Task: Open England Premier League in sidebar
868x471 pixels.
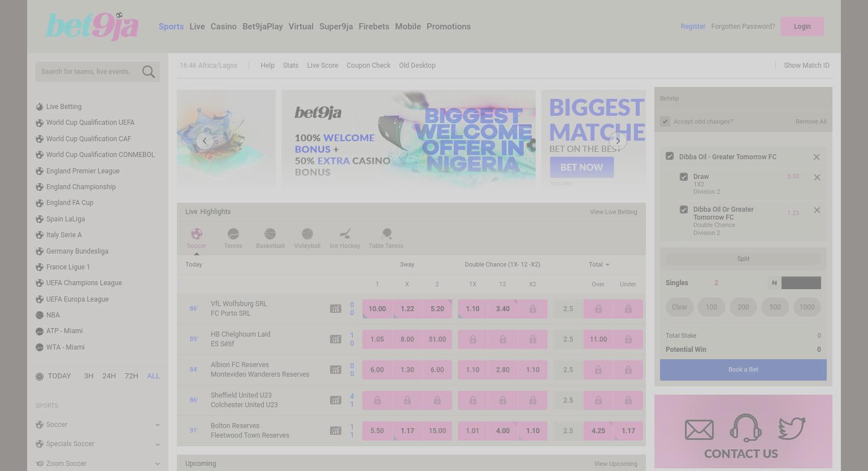Action: [83, 171]
